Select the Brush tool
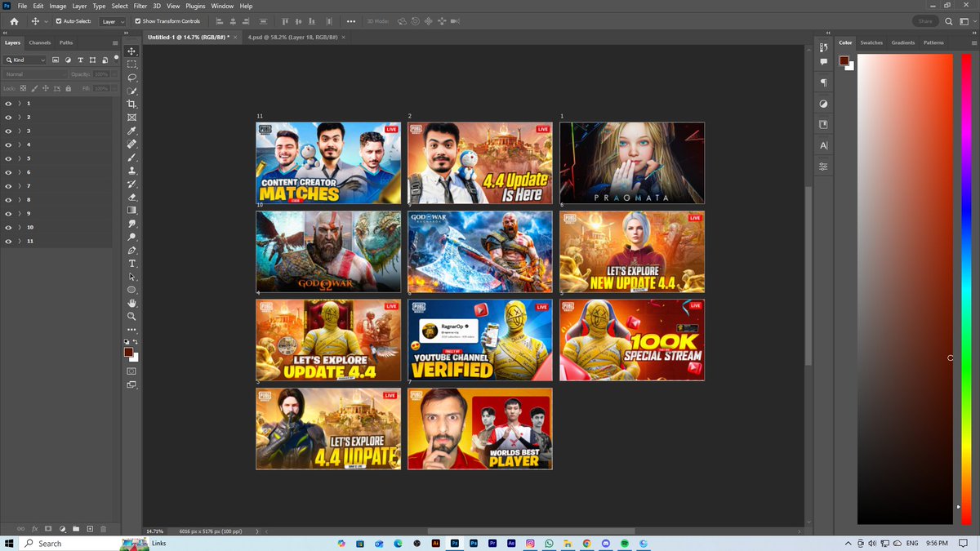Viewport: 980px width, 551px height. [x=132, y=158]
